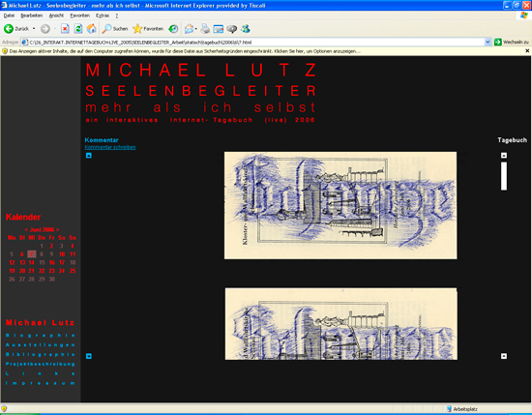Open Favoriten star in toolbar
Image resolution: width=532 pixels, height=415 pixels.
148,29
